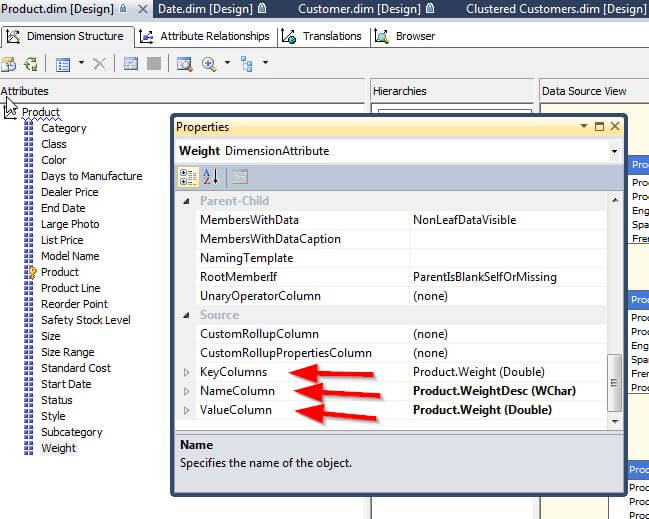Click the Property Pages icon
649x519 pixels.
coord(240,177)
